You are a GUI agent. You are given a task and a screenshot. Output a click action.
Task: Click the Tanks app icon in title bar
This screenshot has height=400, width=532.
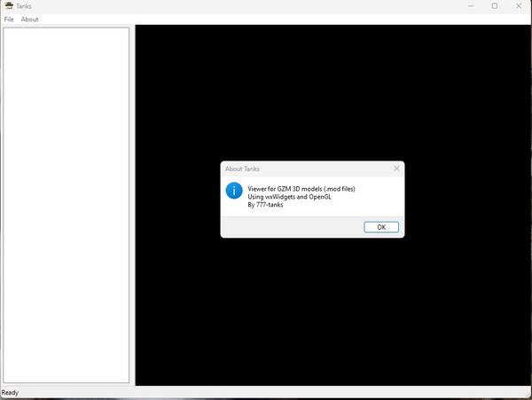[x=9, y=5]
